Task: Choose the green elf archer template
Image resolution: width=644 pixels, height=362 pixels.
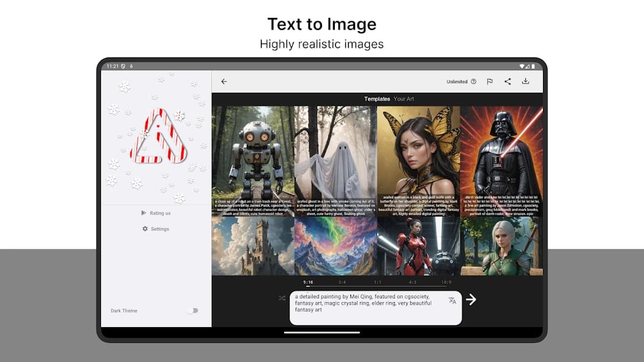Action: [501, 246]
